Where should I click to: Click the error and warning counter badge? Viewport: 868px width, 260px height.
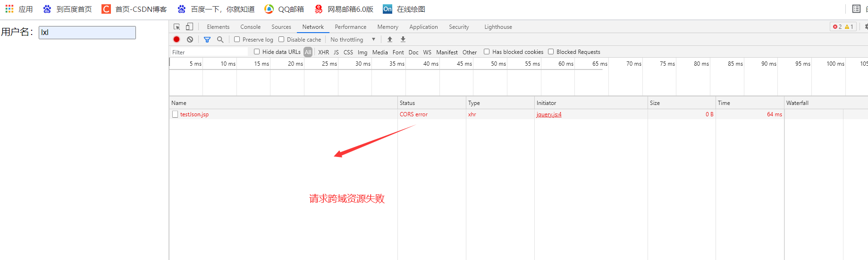pyautogui.click(x=843, y=27)
